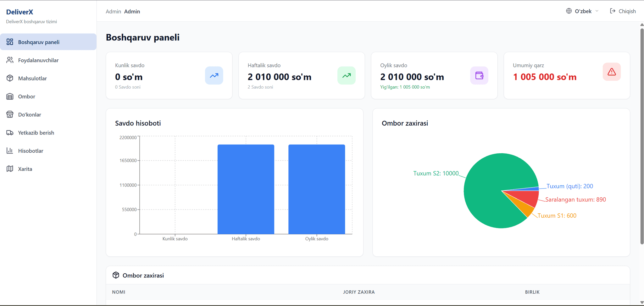Click the Xarita map icon
Image resolution: width=644 pixels, height=306 pixels.
(x=10, y=169)
